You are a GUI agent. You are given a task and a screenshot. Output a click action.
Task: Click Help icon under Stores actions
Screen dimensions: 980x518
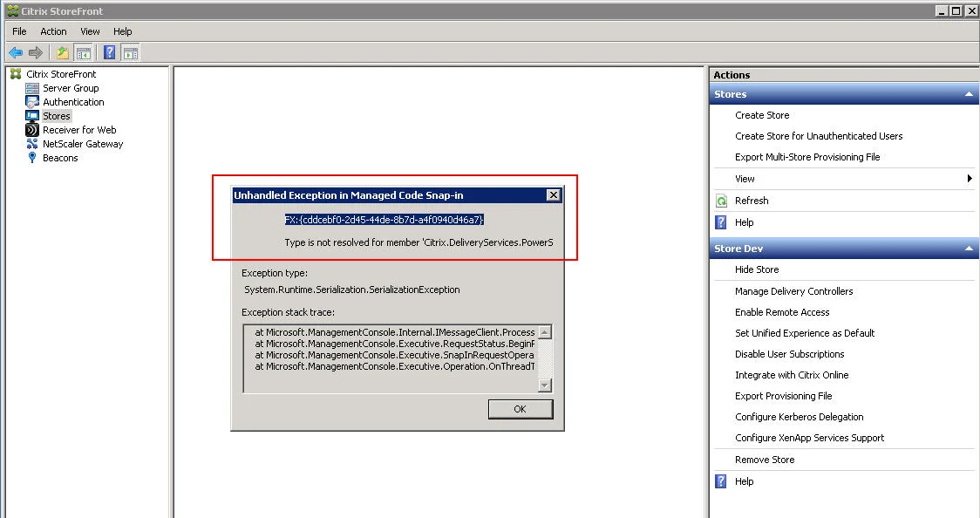pos(721,222)
